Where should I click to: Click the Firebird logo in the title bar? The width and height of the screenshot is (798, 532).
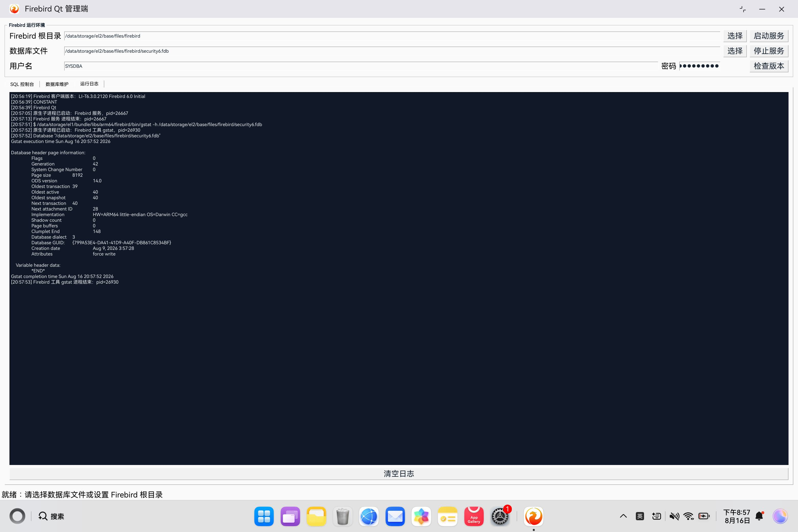pyautogui.click(x=14, y=9)
